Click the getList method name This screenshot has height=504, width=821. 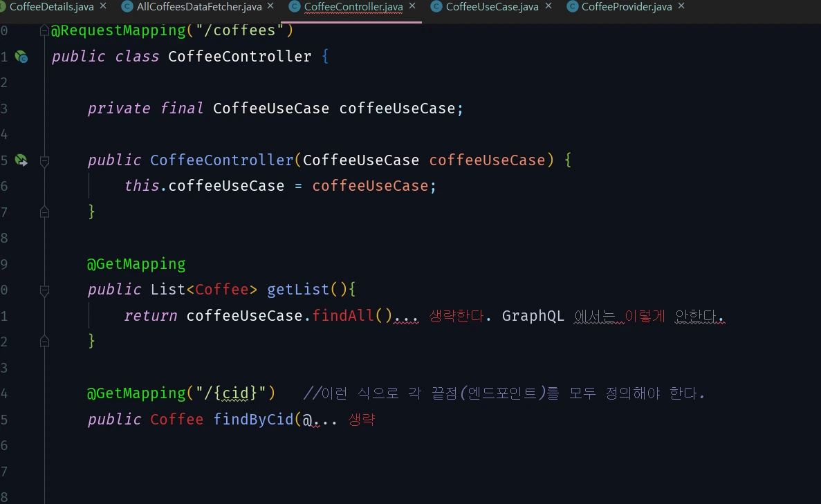[x=298, y=290]
